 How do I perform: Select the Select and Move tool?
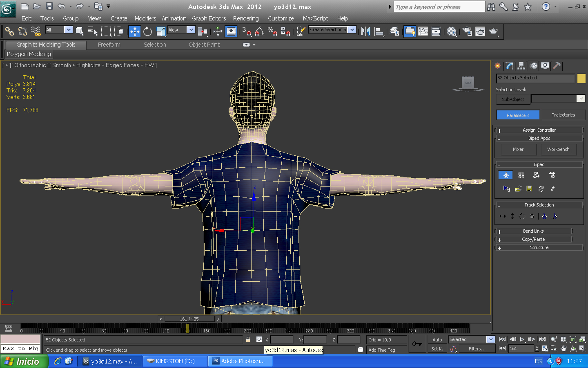[134, 31]
